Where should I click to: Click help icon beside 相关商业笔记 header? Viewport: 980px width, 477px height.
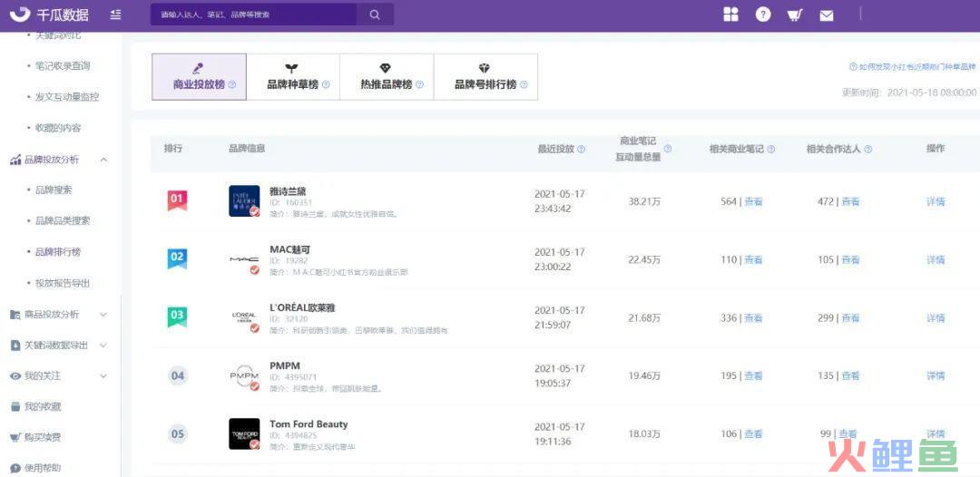(770, 150)
